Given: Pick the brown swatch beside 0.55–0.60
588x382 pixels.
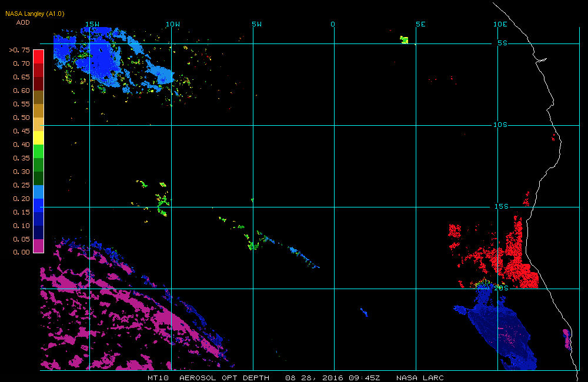Looking at the screenshot, I should [x=39, y=97].
